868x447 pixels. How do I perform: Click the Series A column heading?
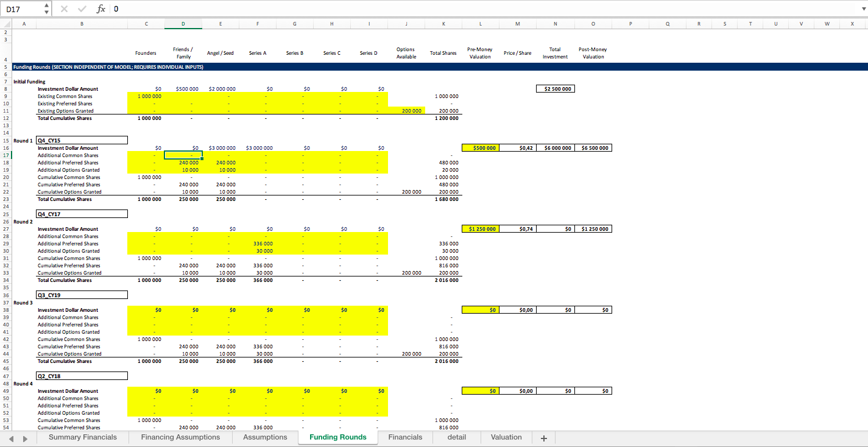click(258, 53)
